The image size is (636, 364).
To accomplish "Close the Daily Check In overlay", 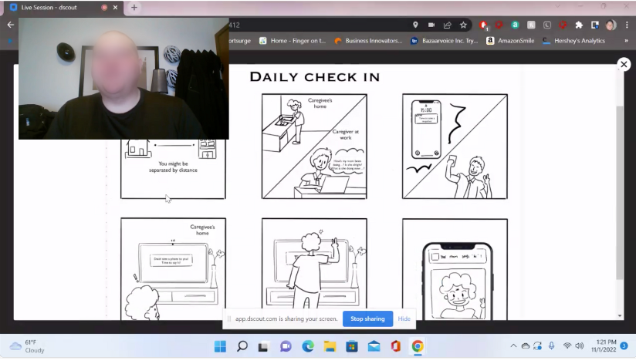I will [x=624, y=64].
